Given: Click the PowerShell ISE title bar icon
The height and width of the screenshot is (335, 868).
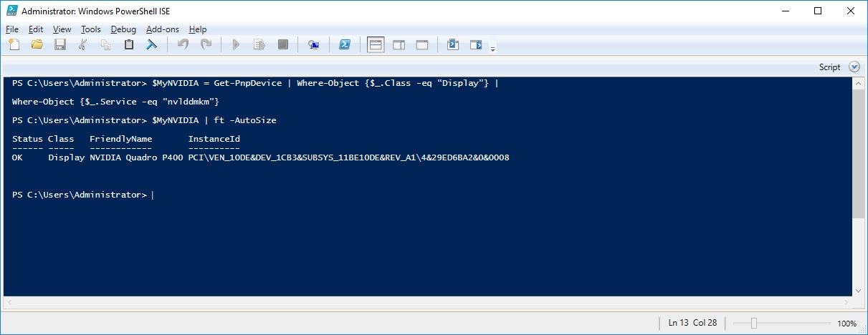Looking at the screenshot, I should click(11, 11).
